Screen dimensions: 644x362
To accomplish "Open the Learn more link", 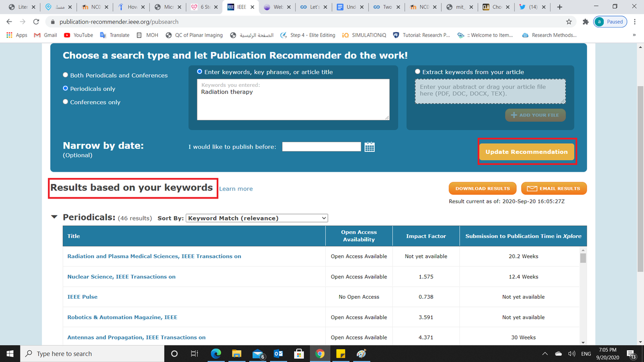I will click(236, 189).
